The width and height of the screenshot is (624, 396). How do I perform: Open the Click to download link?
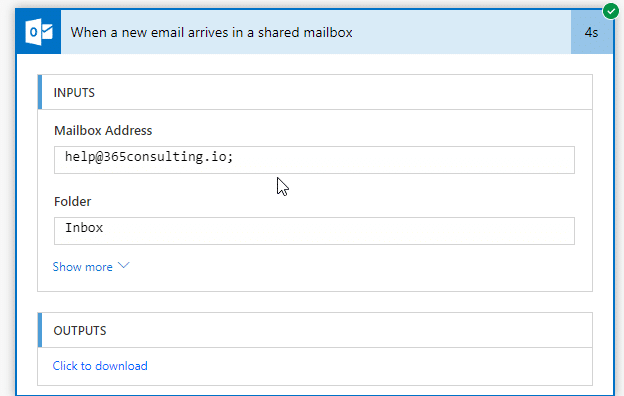pos(100,366)
